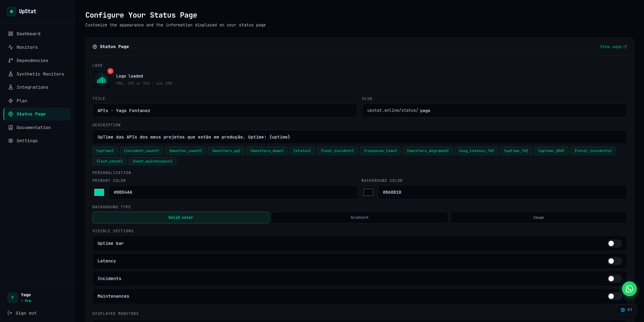Open Documentation from sidebar
Screen dimensions: 644x322
point(37,128)
